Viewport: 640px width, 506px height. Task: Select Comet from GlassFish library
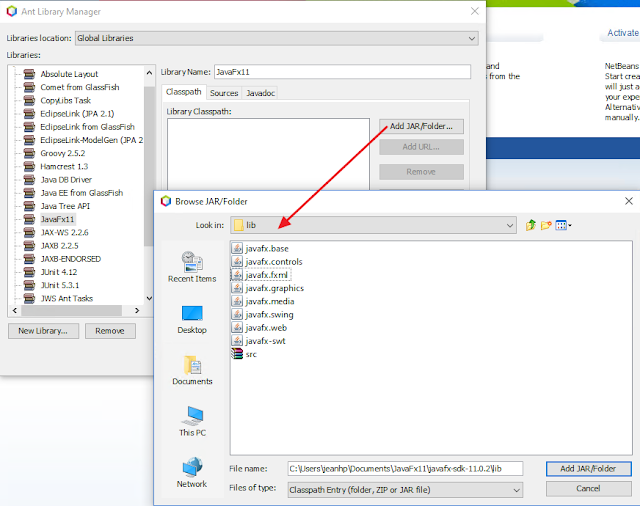click(x=80, y=87)
